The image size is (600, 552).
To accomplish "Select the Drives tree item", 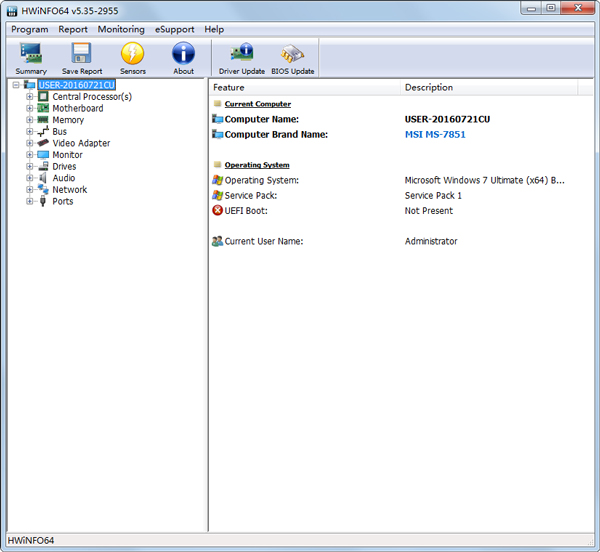I will click(64, 166).
